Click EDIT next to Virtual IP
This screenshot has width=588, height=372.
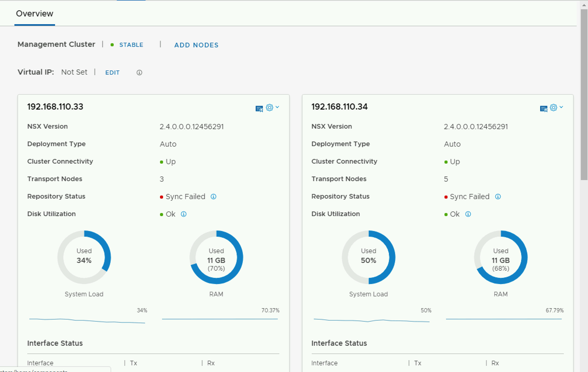(x=112, y=73)
